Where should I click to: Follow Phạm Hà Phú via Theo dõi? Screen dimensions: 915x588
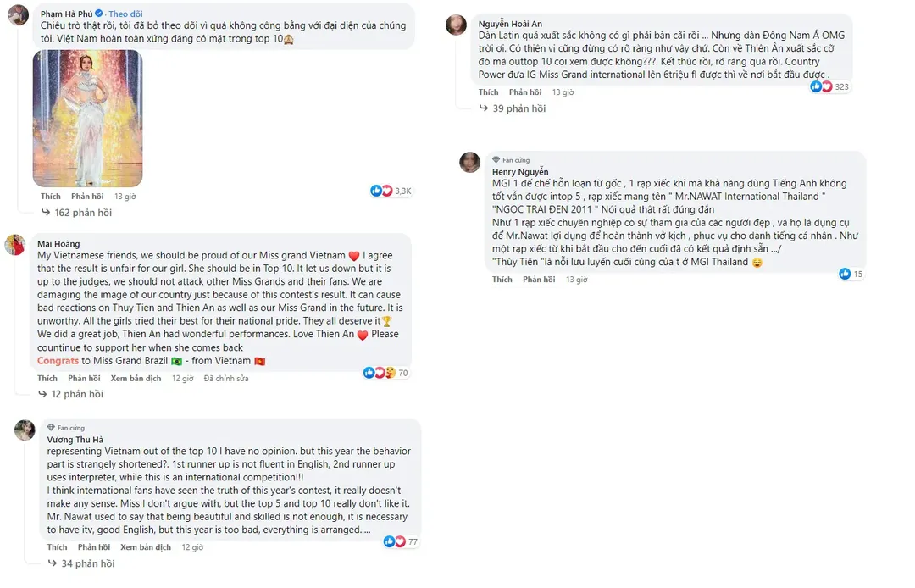click(x=125, y=14)
